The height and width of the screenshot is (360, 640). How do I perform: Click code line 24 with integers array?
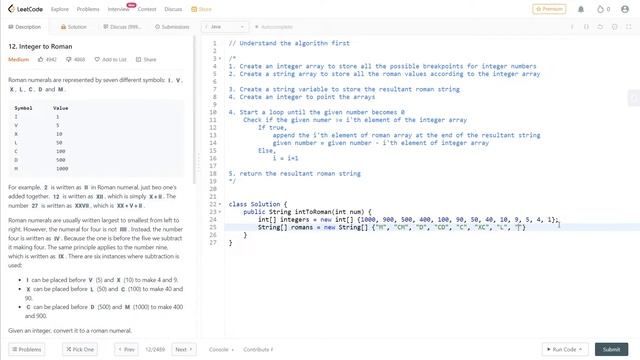point(408,220)
